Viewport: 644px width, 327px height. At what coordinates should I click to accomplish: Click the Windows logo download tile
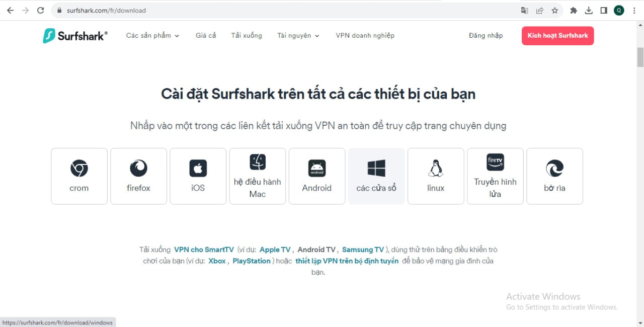(376, 176)
